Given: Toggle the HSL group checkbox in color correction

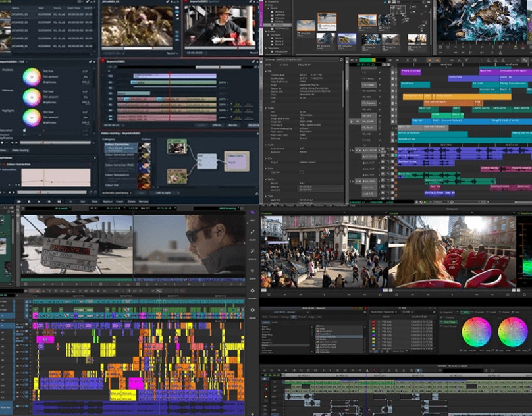Looking at the screenshot, I should (x=462, y=312).
